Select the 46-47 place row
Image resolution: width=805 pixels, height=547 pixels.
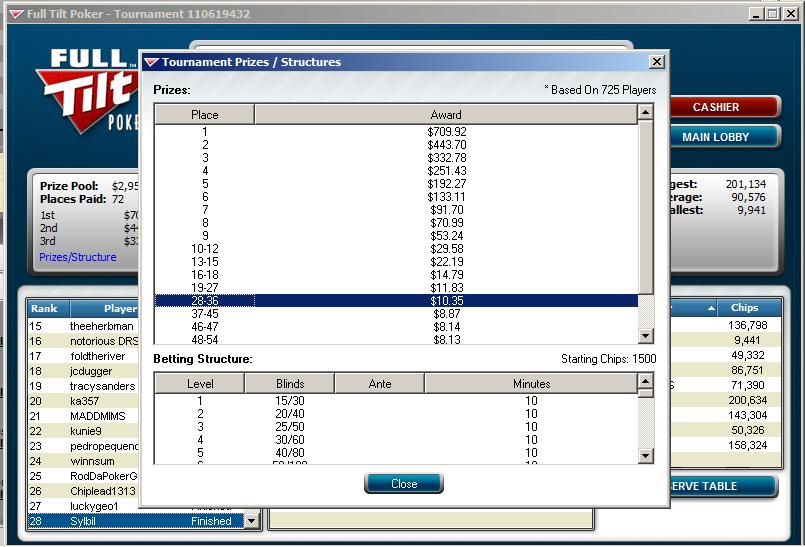[x=396, y=327]
